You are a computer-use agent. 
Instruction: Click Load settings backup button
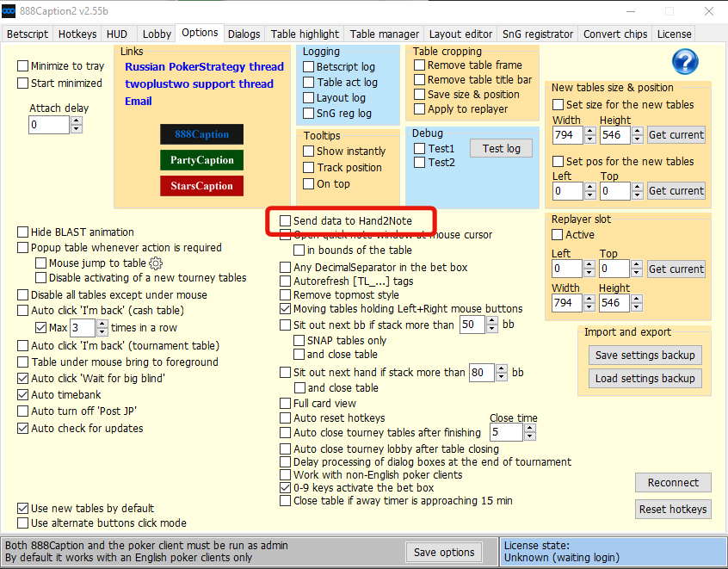click(645, 379)
